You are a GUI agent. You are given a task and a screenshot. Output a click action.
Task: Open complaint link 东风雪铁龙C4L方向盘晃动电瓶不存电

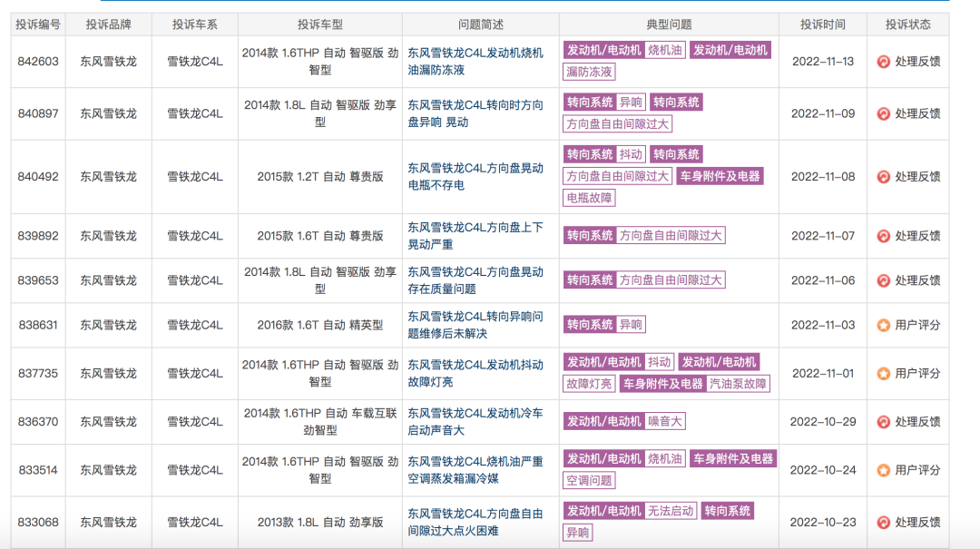tap(475, 177)
